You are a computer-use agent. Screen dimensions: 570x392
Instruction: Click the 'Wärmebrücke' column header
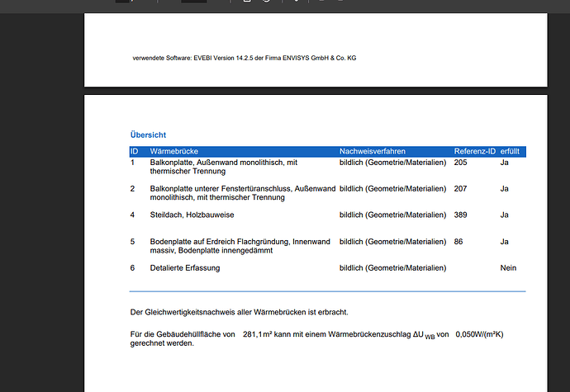pos(173,151)
